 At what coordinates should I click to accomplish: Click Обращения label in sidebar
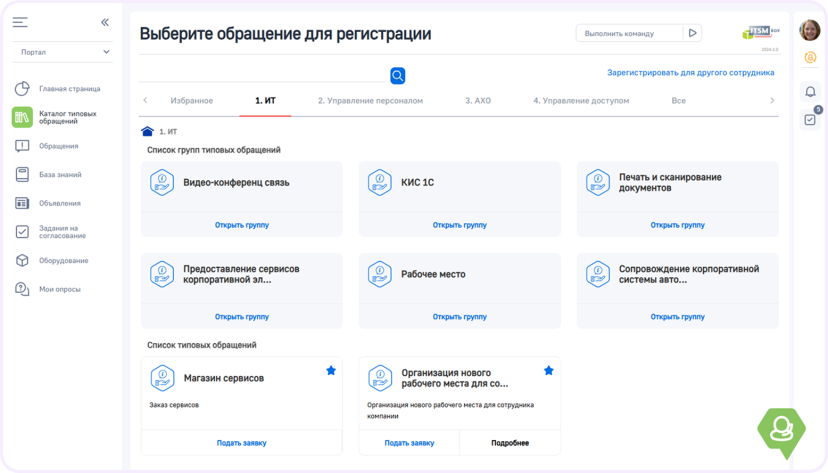[59, 146]
